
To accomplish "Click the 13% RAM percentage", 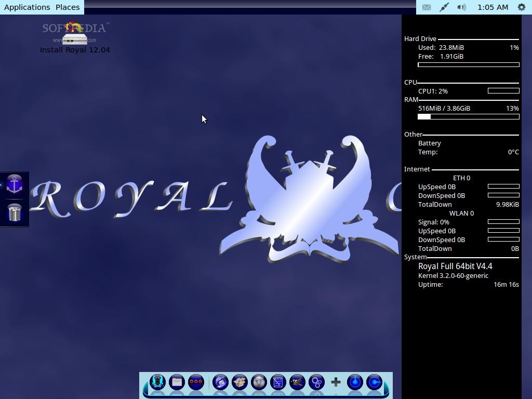I will [x=512, y=108].
